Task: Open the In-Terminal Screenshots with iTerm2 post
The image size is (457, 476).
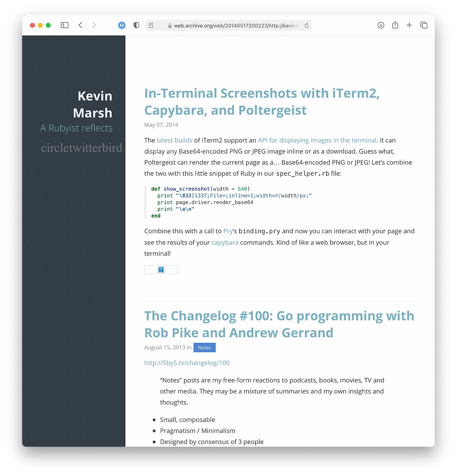Action: click(x=262, y=102)
